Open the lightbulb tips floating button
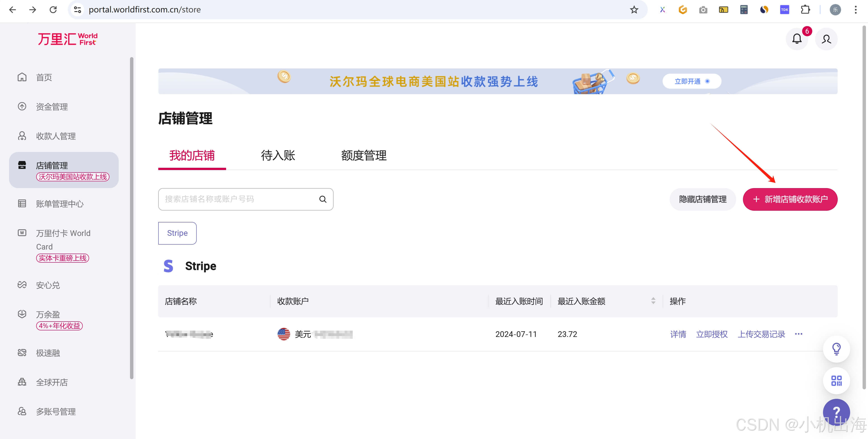The height and width of the screenshot is (439, 868). pos(836,349)
